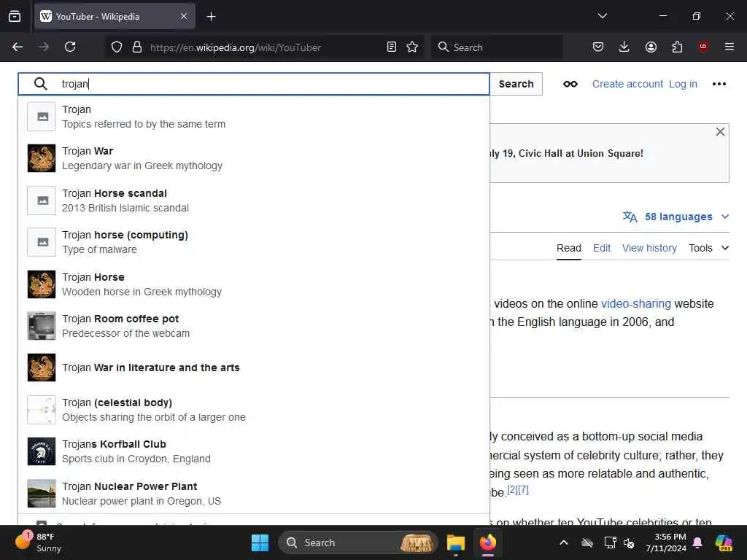The height and width of the screenshot is (560, 747).
Task: Choose Trojan Horse wooden horse suggestion
Action: pyautogui.click(x=253, y=284)
